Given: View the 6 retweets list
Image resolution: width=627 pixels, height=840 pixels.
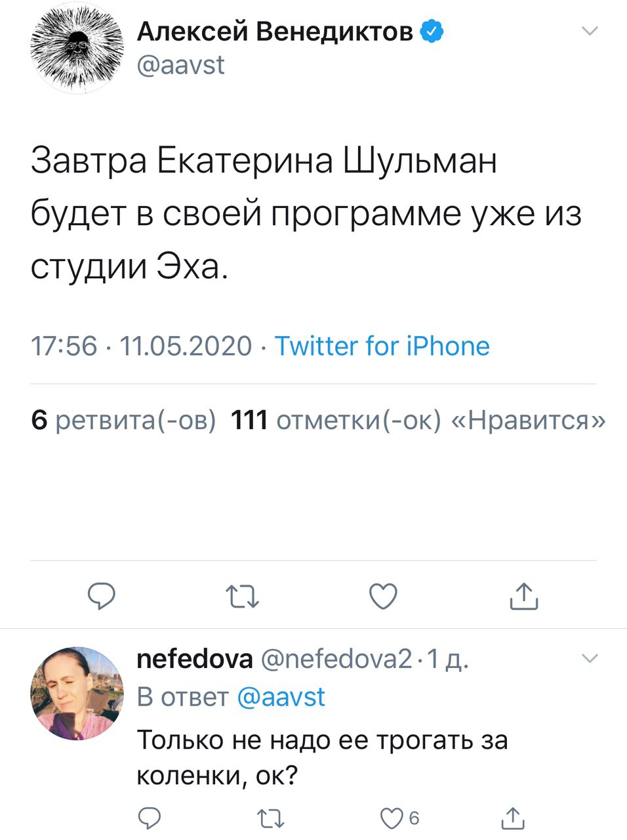Looking at the screenshot, I should [x=123, y=420].
